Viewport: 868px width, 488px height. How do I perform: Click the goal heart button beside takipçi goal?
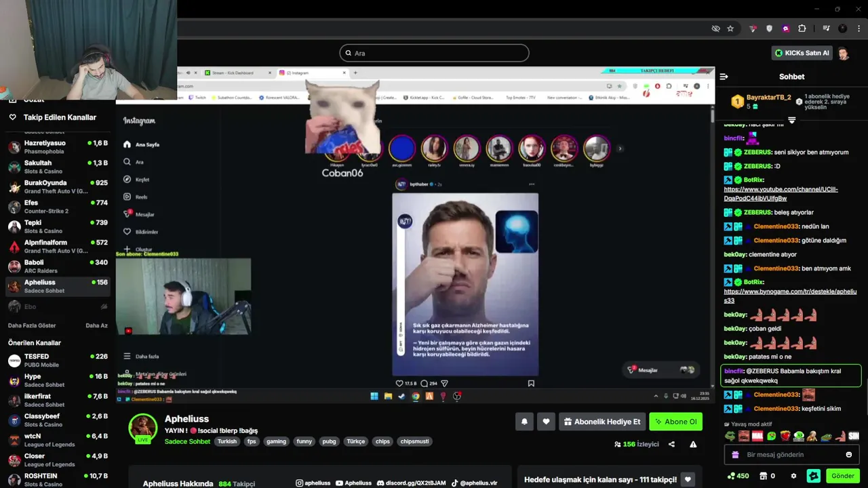(688, 479)
